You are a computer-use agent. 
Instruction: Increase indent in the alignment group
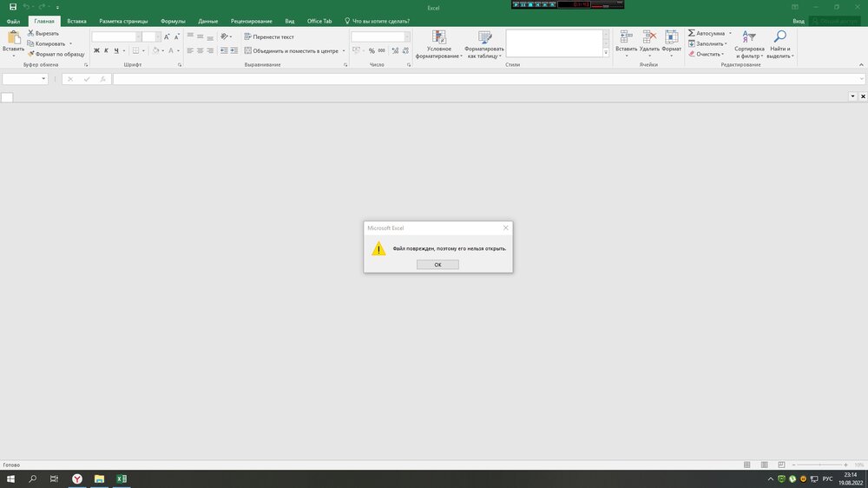(234, 50)
